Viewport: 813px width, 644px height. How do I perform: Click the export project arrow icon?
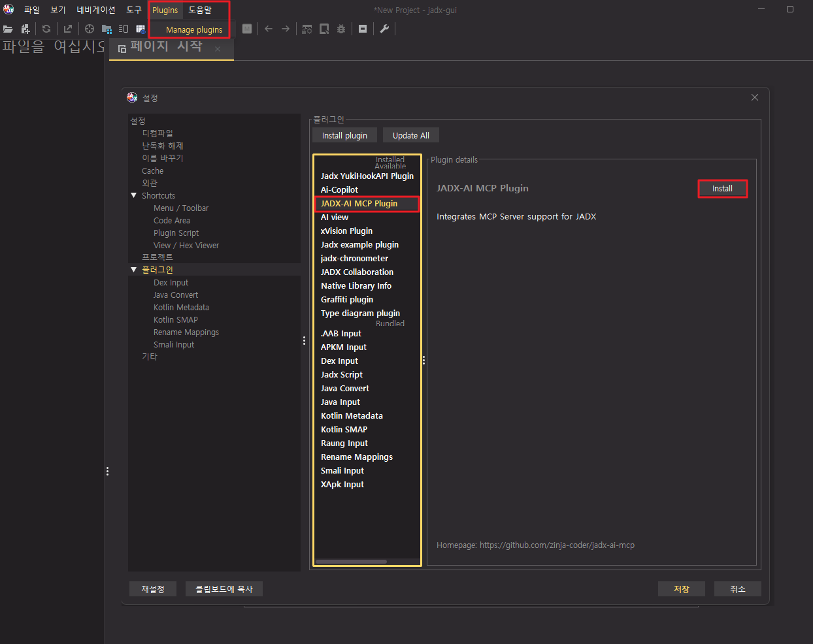click(x=67, y=29)
